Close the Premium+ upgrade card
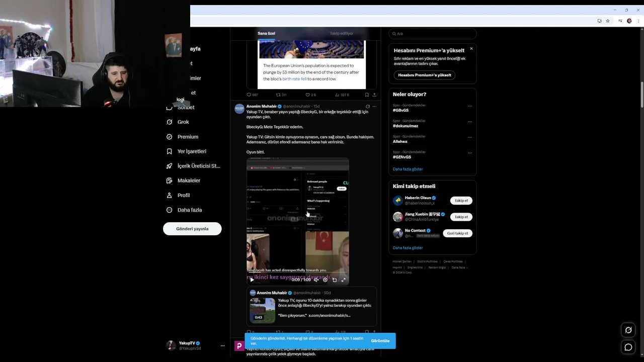644x362 pixels. 471,49
